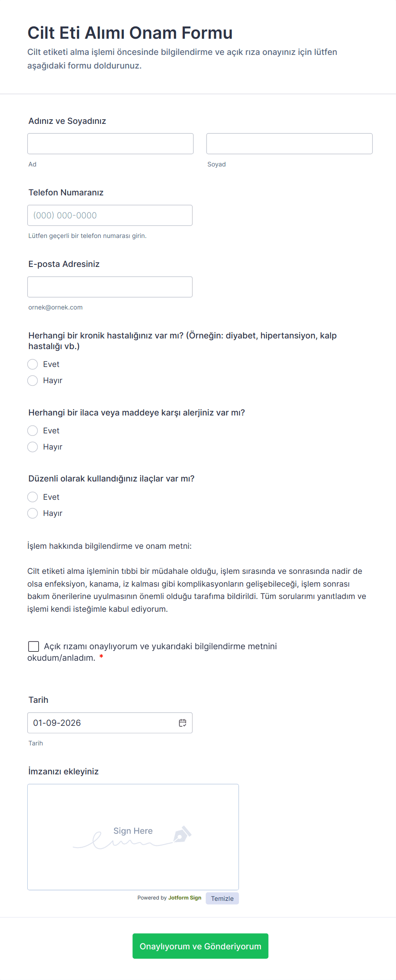Click the E-posta Adresiniz field

[x=110, y=287]
